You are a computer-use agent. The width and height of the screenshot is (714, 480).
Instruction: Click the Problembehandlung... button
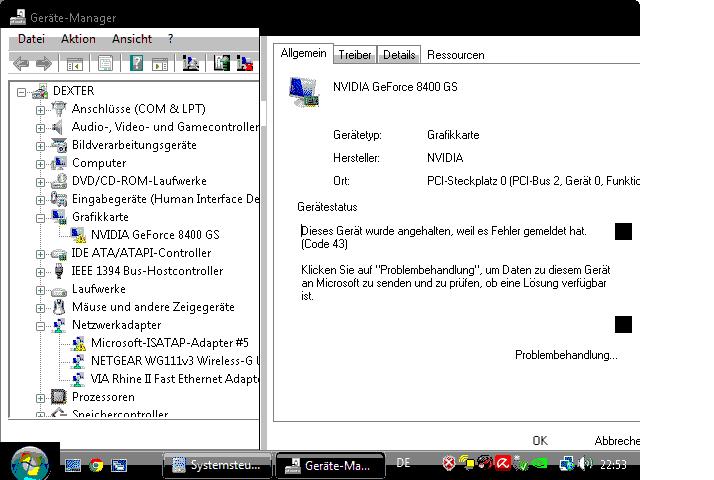(566, 355)
